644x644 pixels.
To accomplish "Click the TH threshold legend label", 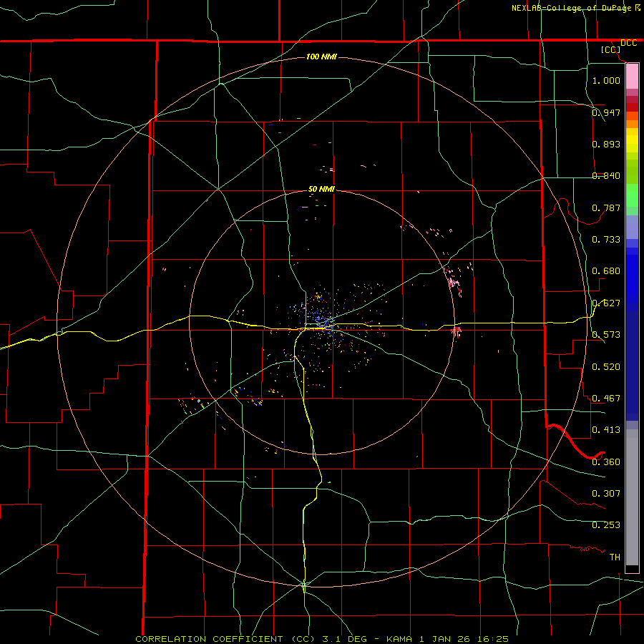I will click(615, 557).
